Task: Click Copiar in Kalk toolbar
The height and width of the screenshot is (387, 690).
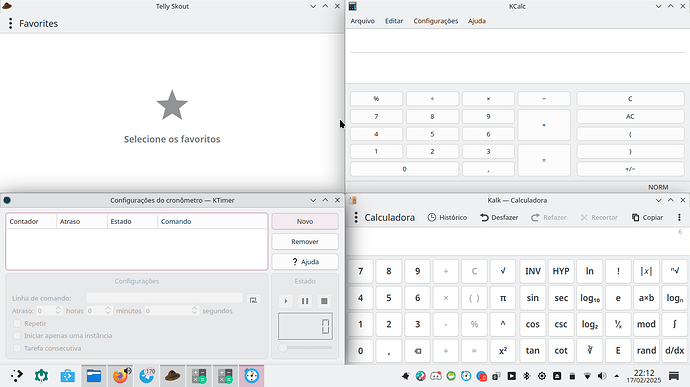Action: (x=647, y=217)
